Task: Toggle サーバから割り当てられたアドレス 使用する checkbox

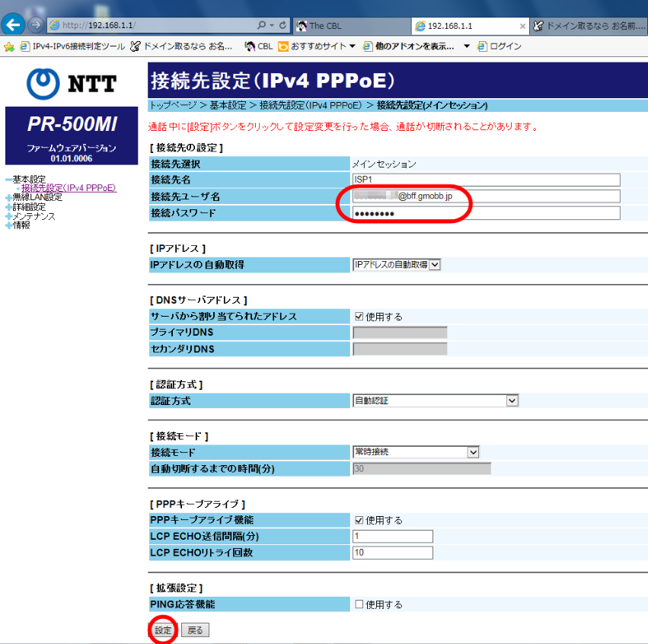Action: coord(359,317)
